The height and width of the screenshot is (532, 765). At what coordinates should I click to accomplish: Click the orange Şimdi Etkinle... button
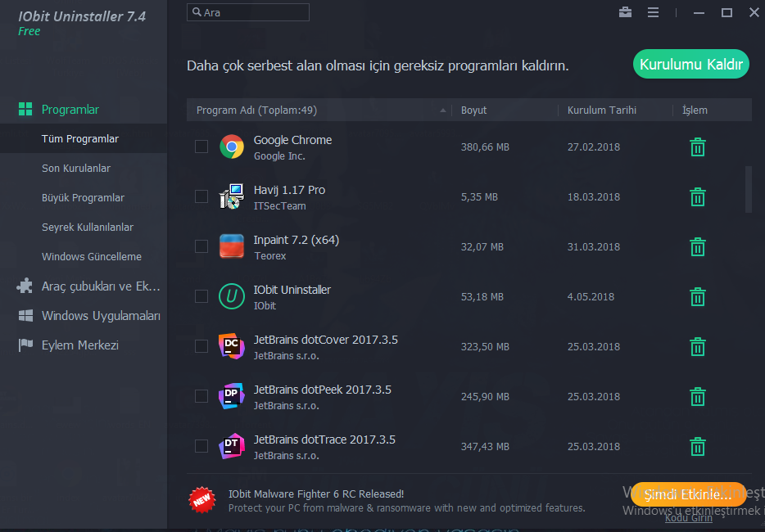688,495
